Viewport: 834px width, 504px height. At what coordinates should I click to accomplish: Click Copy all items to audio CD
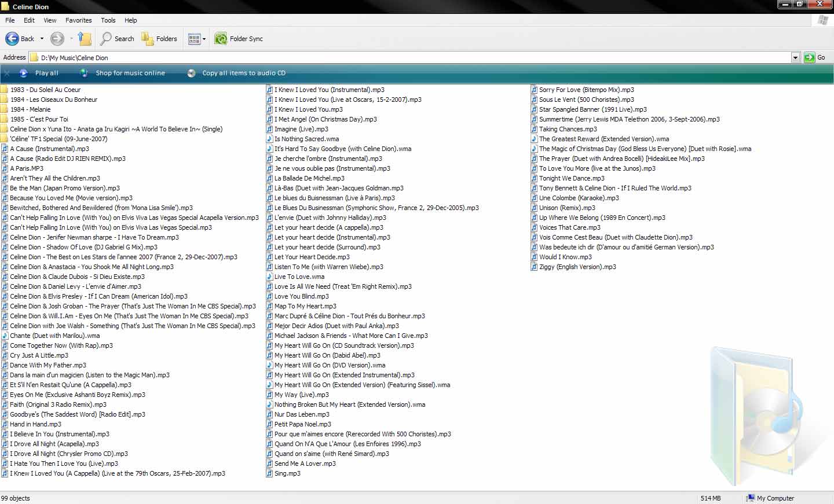point(244,73)
